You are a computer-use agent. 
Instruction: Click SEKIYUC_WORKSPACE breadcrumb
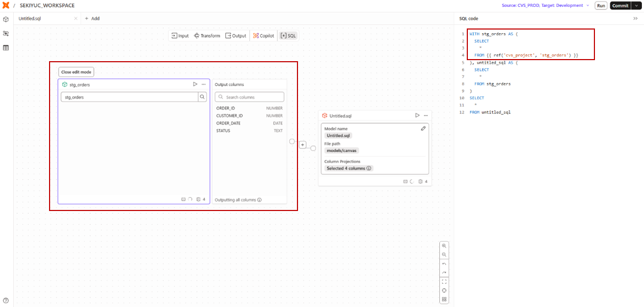[47, 5]
